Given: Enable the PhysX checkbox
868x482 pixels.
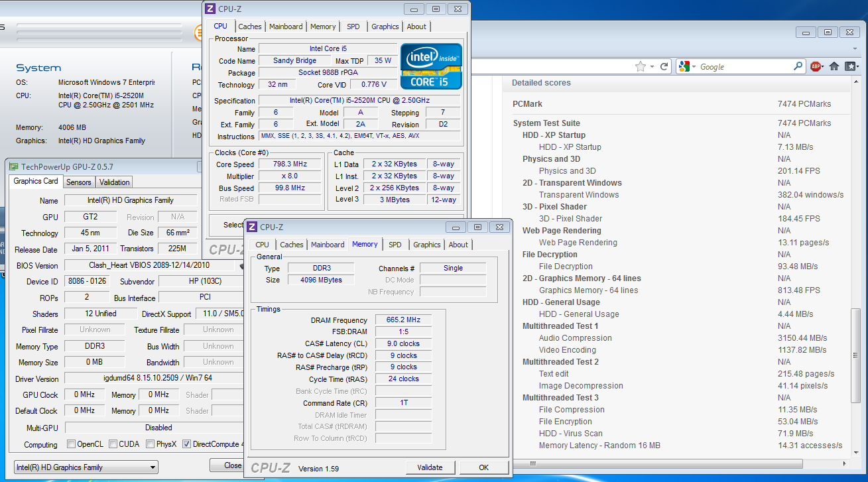Looking at the screenshot, I should 151,444.
